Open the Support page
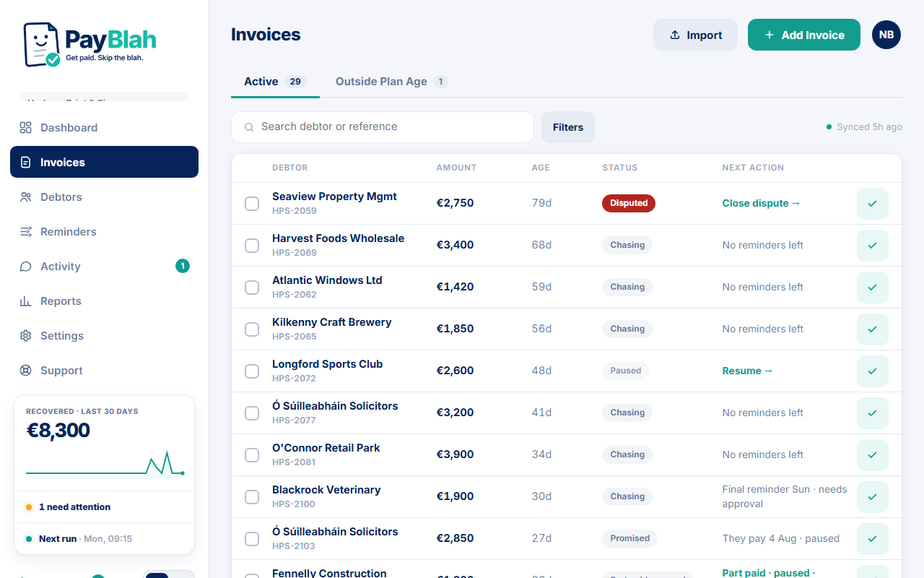924x578 pixels. click(104, 371)
